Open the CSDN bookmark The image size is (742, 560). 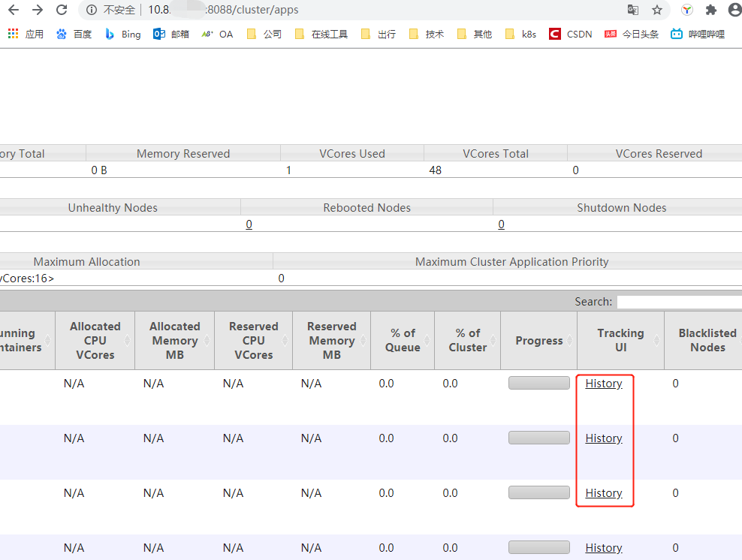point(570,34)
